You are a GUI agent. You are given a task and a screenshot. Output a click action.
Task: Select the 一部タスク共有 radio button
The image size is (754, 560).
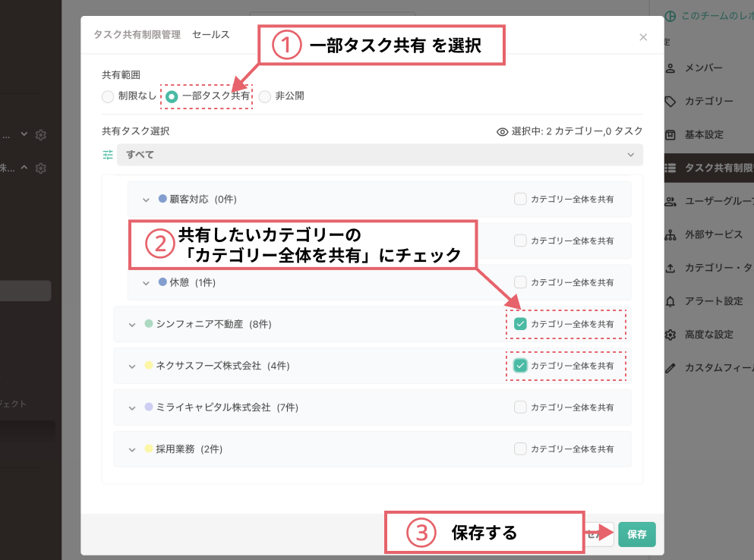(x=172, y=97)
